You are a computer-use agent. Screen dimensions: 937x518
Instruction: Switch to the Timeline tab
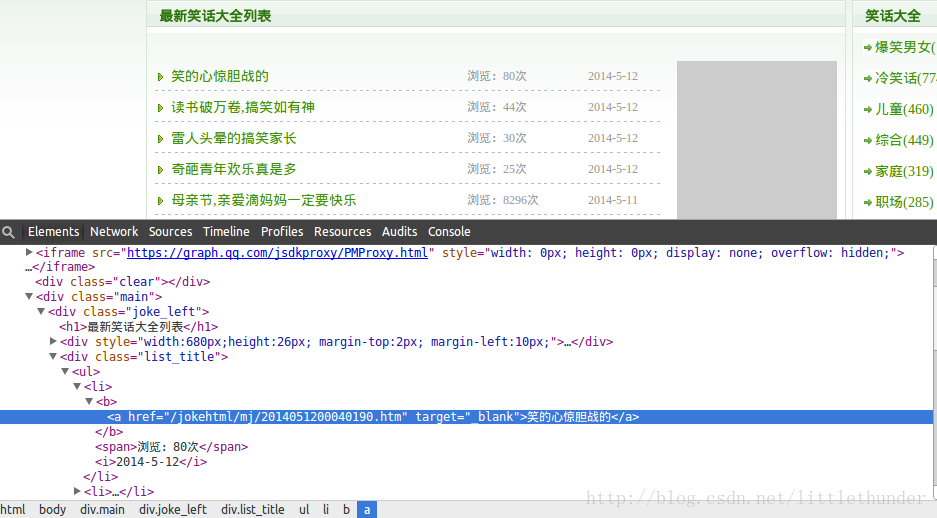coord(226,231)
